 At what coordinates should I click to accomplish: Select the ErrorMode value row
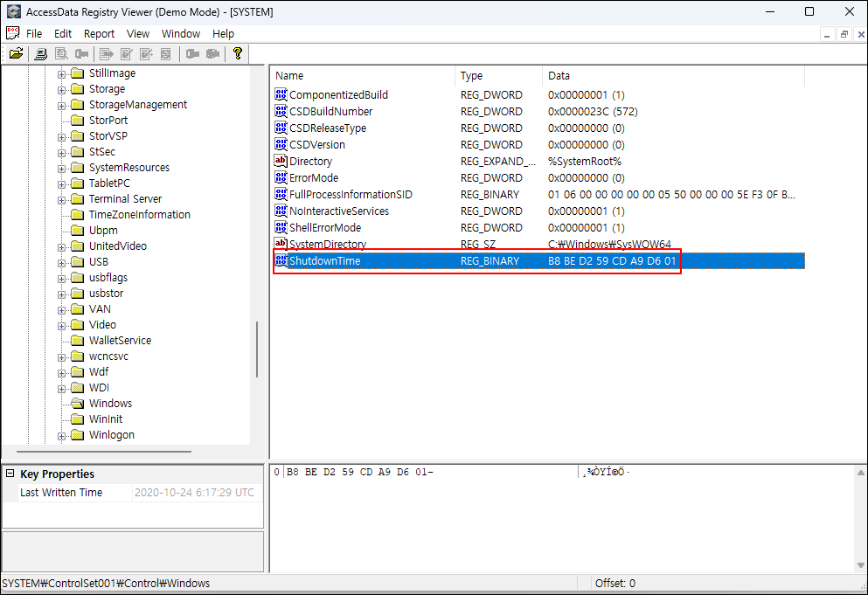538,177
